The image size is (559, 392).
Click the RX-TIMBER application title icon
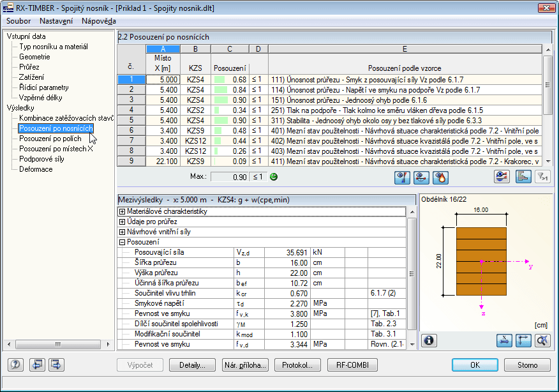coord(8,8)
